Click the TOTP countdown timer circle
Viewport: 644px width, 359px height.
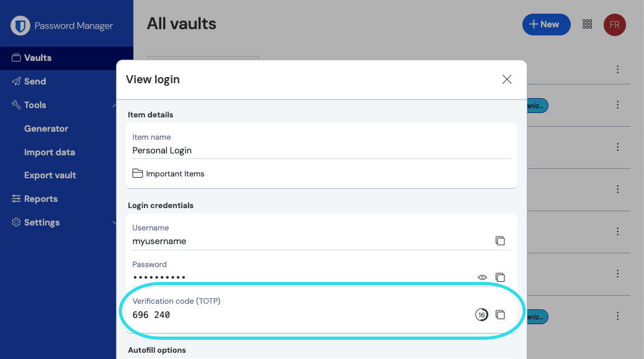481,315
